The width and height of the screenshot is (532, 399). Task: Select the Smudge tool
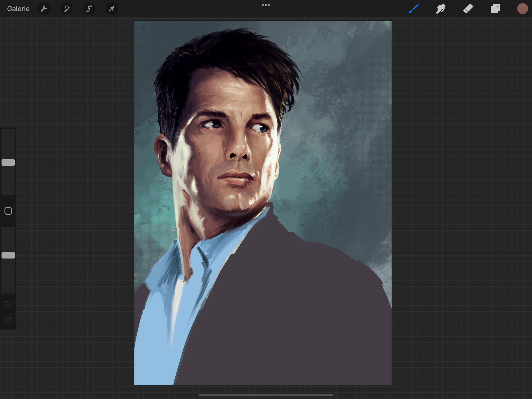click(441, 9)
